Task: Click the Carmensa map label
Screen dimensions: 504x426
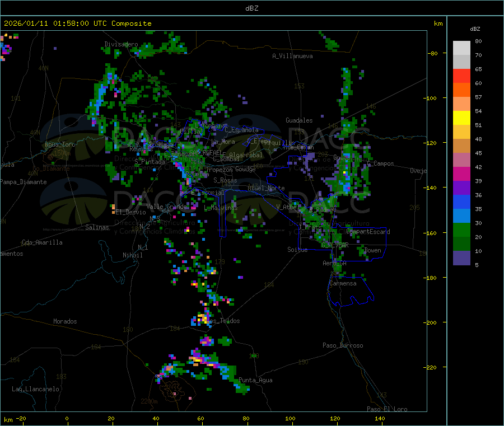Action: (x=343, y=283)
